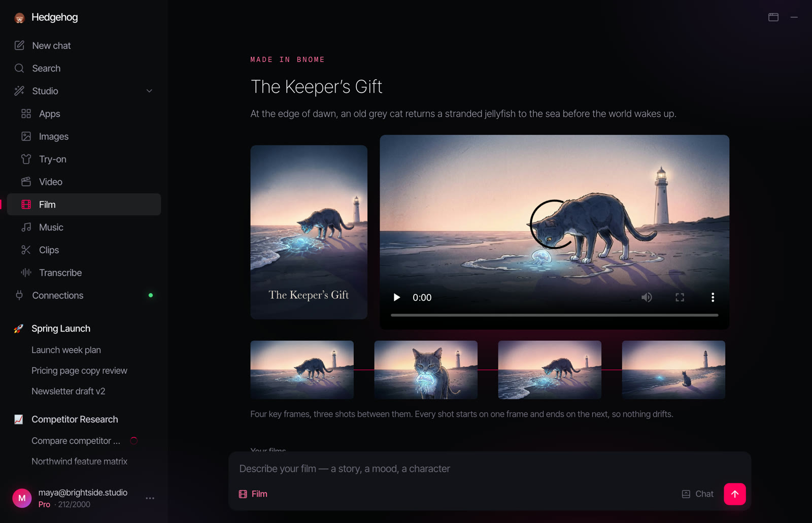Select the first key frame thumbnail
Screen dimensions: 812x523
(302, 370)
